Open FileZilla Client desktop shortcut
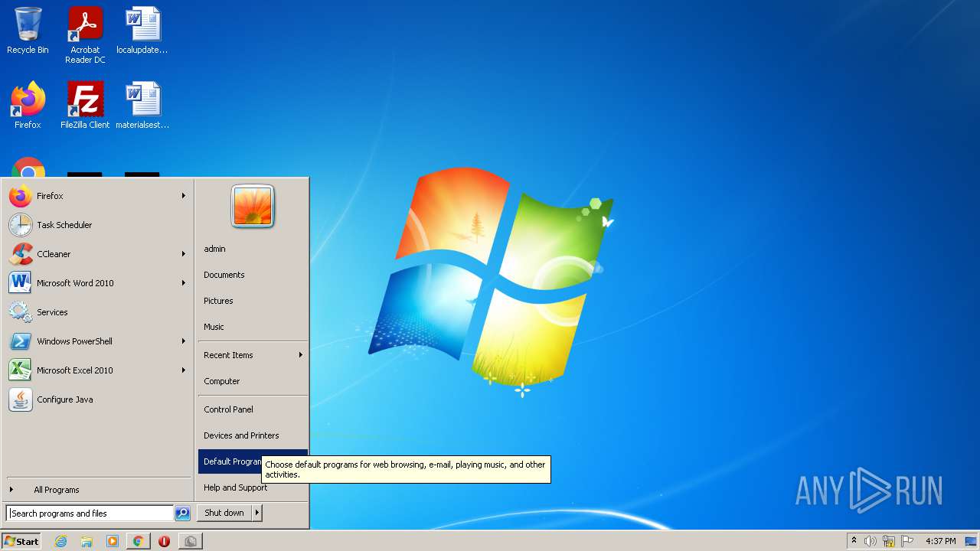Viewport: 980px width, 551px height. click(85, 106)
